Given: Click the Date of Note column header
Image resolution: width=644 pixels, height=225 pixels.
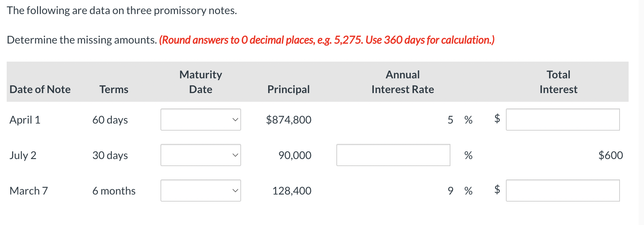Looking at the screenshot, I should coord(40,89).
